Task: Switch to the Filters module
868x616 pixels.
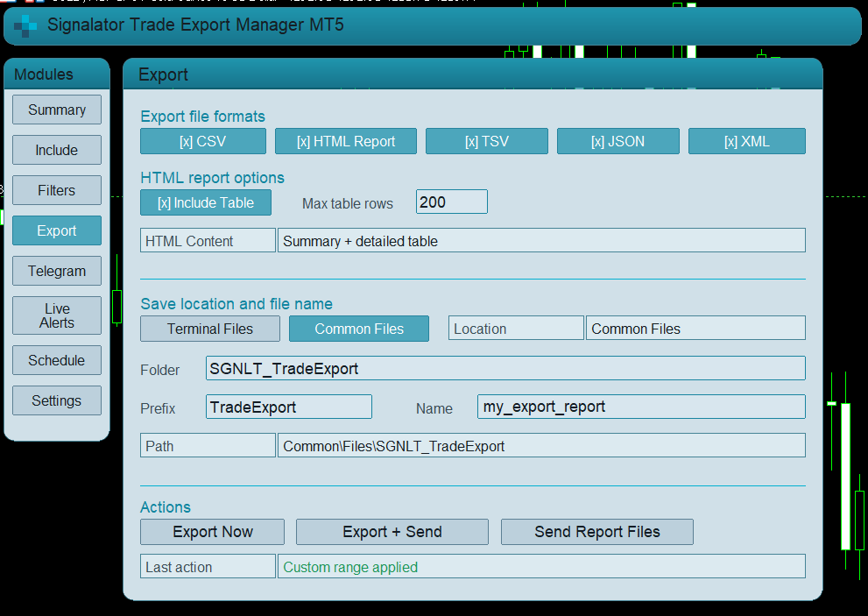Action: click(57, 190)
